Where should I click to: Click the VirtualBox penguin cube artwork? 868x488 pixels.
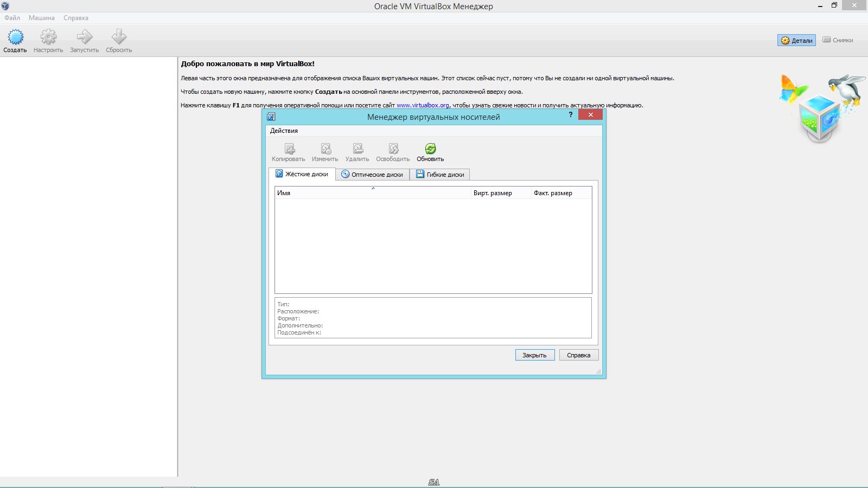point(822,108)
